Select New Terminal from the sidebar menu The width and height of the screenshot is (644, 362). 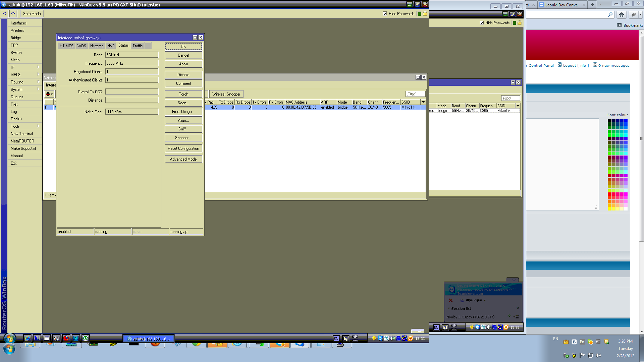pos(22,133)
